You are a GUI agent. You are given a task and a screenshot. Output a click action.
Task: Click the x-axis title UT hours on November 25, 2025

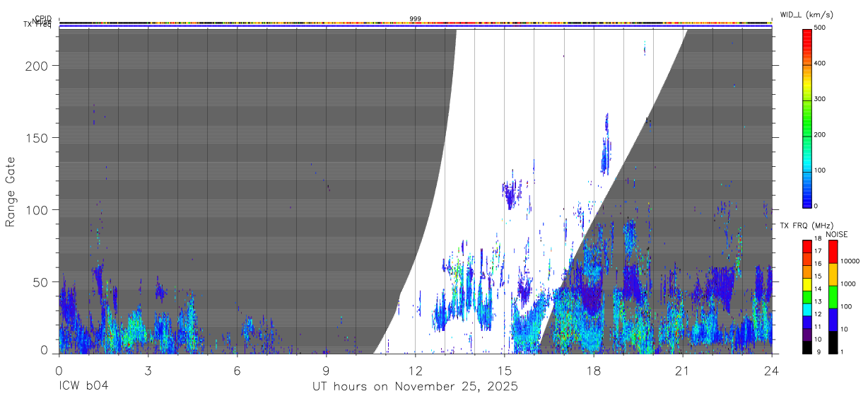[x=416, y=387]
